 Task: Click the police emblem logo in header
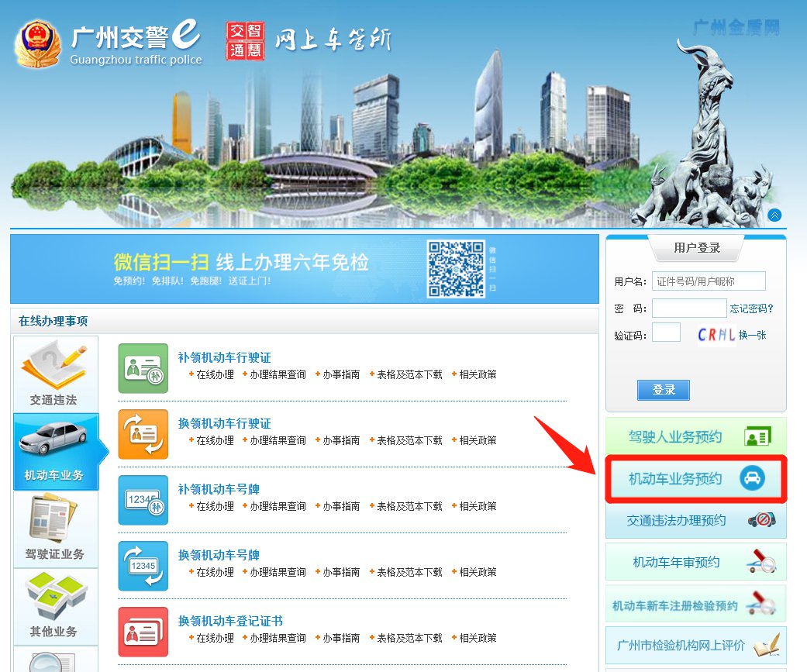(37, 43)
